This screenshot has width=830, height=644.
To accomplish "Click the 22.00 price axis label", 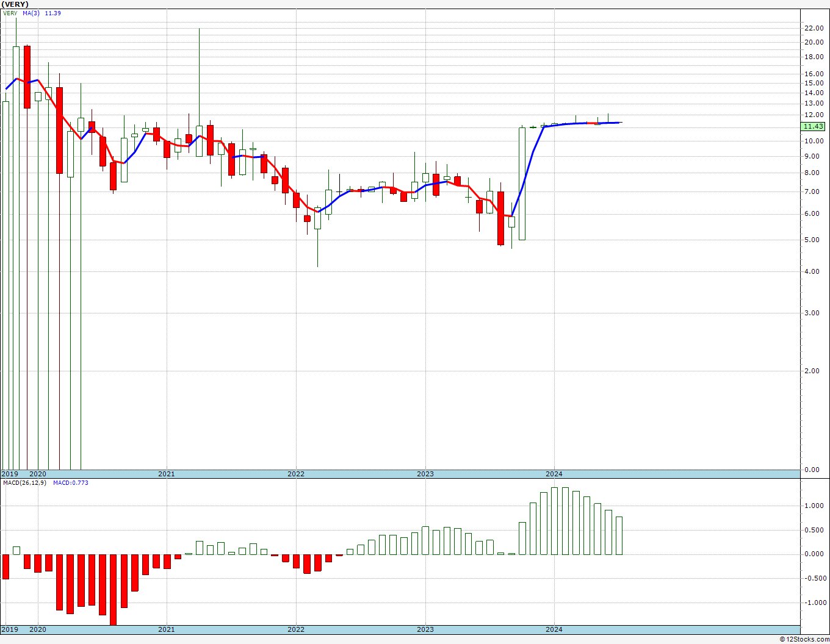I will tap(814, 28).
